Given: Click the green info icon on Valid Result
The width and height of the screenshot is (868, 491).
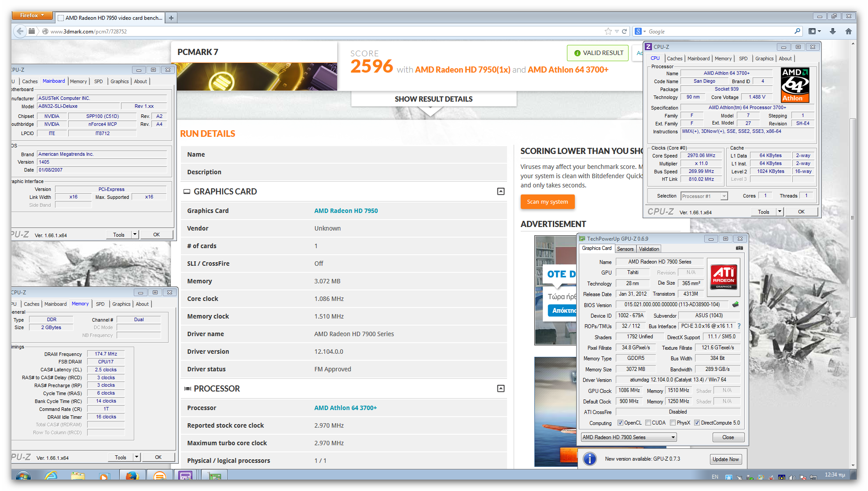Looking at the screenshot, I should [577, 53].
